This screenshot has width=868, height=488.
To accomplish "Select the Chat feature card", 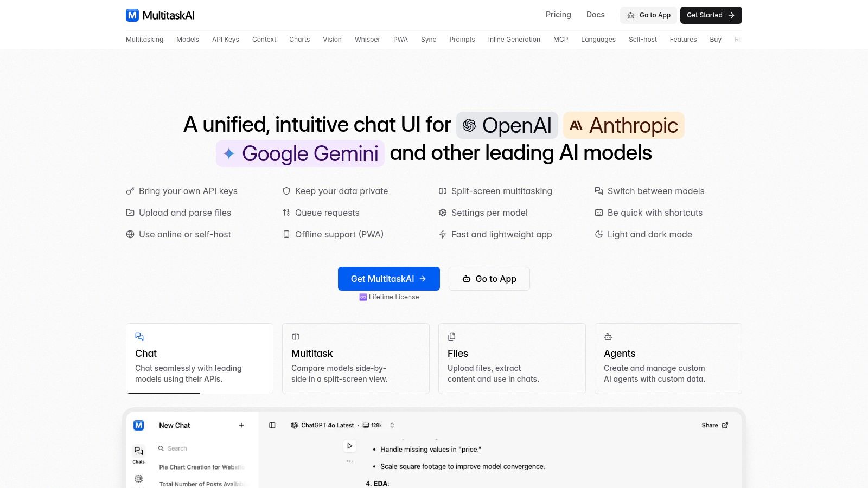I will click(x=200, y=358).
